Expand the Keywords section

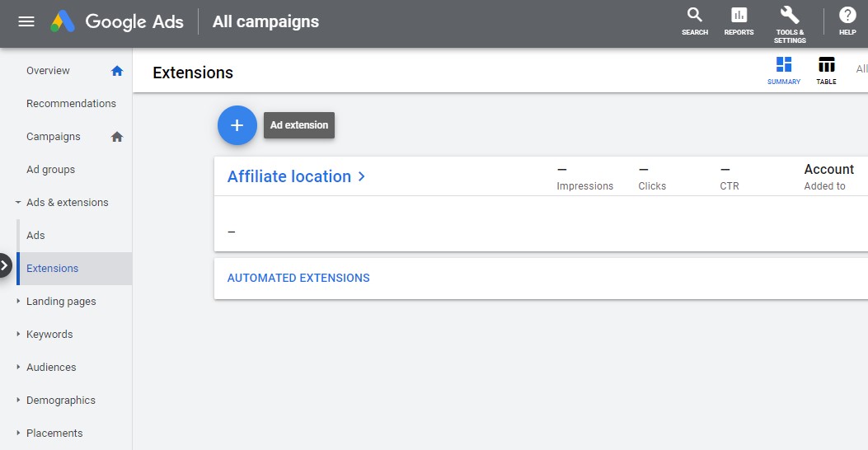[18, 335]
